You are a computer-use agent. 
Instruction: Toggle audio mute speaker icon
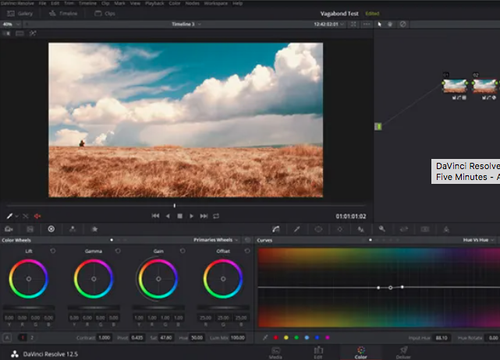[37, 216]
